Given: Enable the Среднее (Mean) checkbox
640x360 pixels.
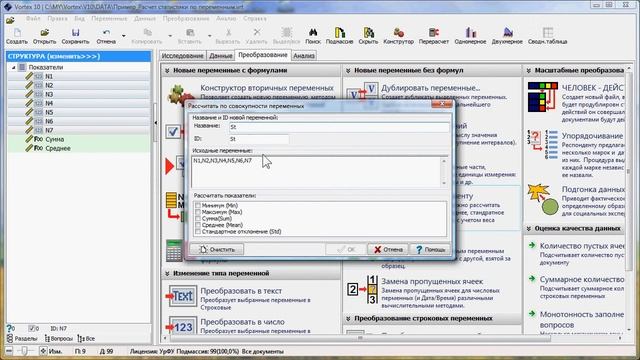Looking at the screenshot, I should (x=198, y=225).
